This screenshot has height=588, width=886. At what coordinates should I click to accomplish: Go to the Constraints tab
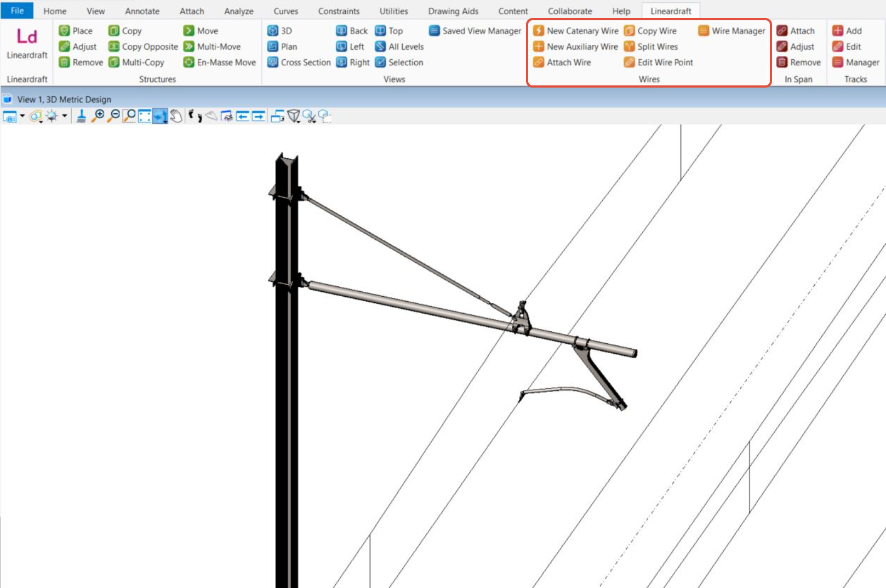(339, 11)
